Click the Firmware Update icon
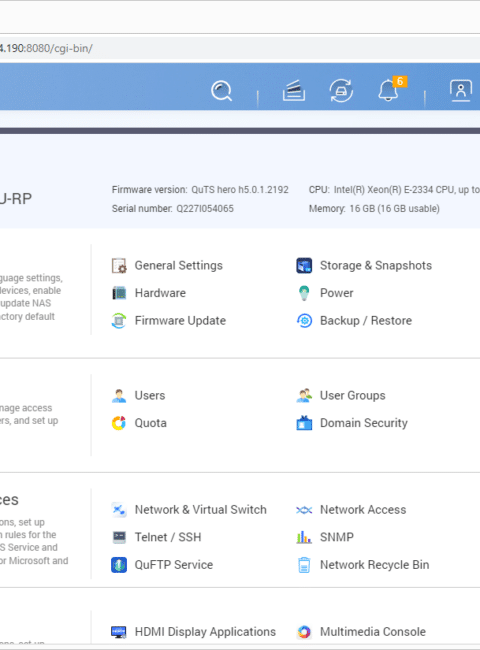This screenshot has height=650, width=480. click(x=119, y=321)
